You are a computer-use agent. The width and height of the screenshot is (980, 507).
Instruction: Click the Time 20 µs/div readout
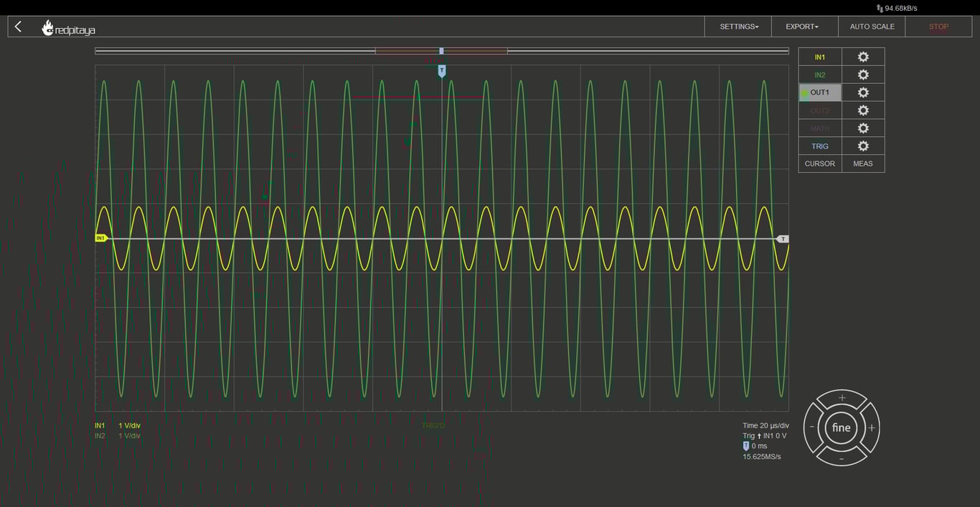(765, 425)
